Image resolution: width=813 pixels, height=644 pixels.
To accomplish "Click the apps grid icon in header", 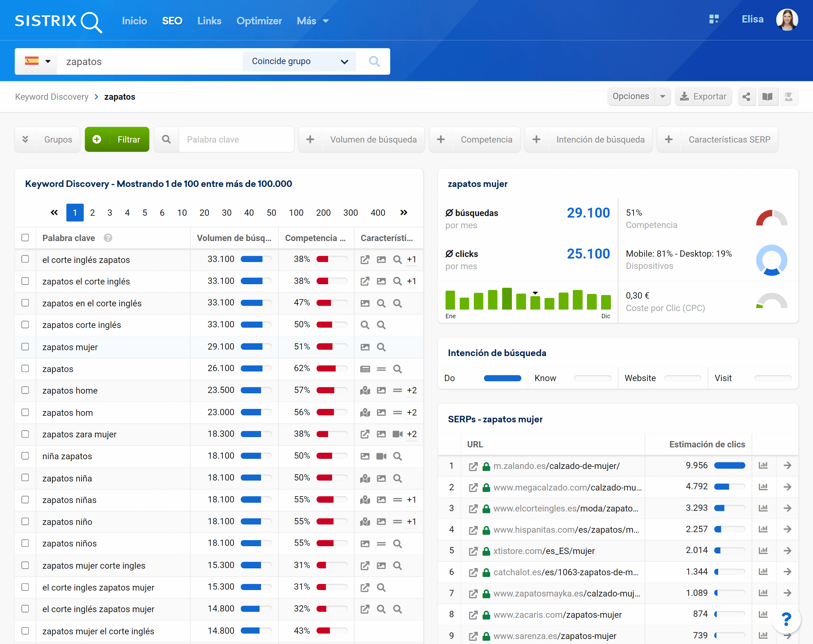I will tap(714, 19).
